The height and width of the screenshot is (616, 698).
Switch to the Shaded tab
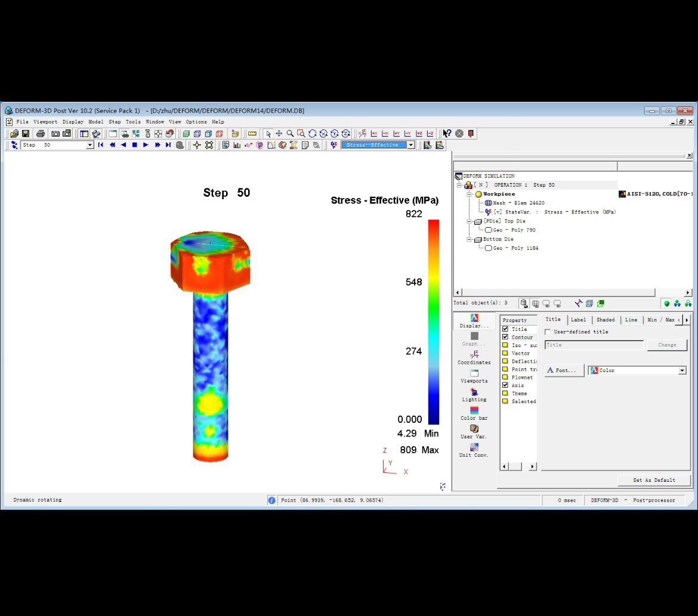pos(605,320)
